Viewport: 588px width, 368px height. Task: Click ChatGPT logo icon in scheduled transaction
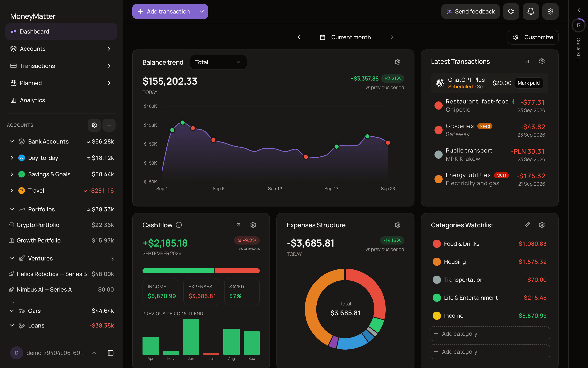(440, 83)
